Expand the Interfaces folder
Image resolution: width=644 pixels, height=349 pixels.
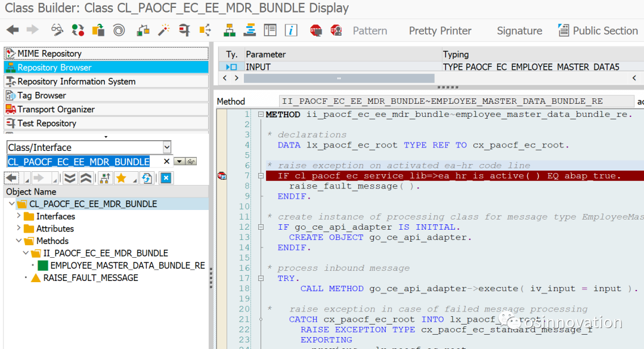tap(18, 215)
